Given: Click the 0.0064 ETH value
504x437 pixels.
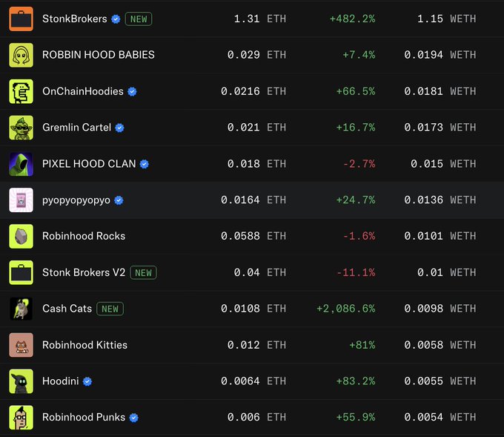Looking at the screenshot, I should click(x=253, y=381).
